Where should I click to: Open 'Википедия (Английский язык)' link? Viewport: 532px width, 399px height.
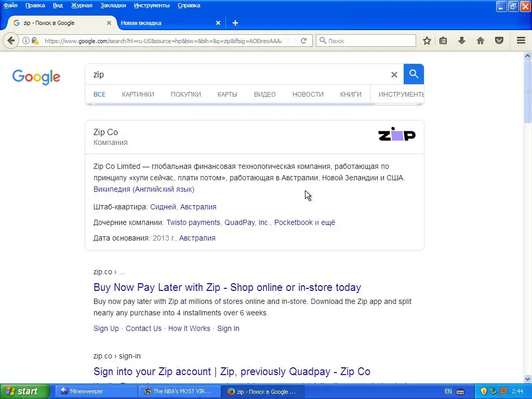(144, 189)
